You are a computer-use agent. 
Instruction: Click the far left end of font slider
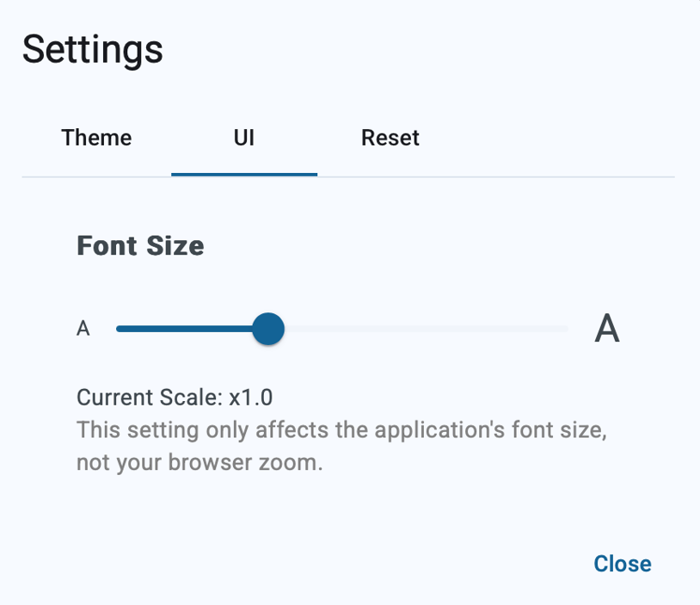click(x=119, y=329)
